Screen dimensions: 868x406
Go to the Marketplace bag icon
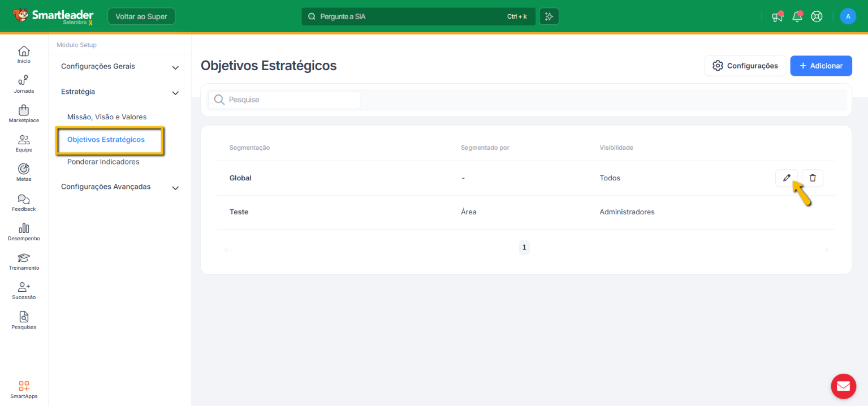click(x=24, y=110)
